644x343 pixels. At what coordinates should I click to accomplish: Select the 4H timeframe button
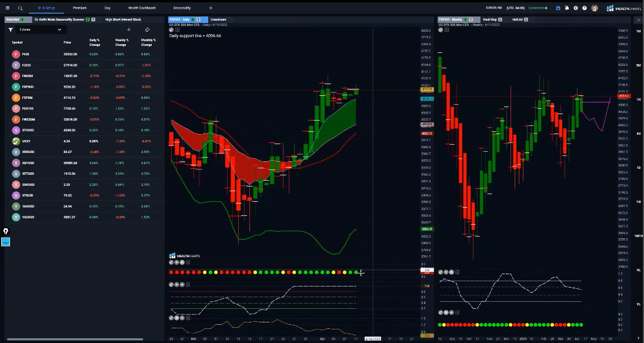pyautogui.click(x=639, y=134)
